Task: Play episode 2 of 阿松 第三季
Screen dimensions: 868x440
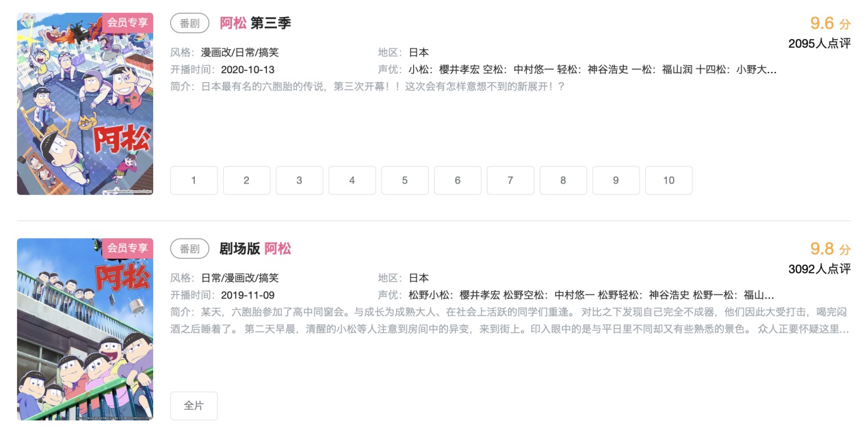Action: (x=247, y=181)
